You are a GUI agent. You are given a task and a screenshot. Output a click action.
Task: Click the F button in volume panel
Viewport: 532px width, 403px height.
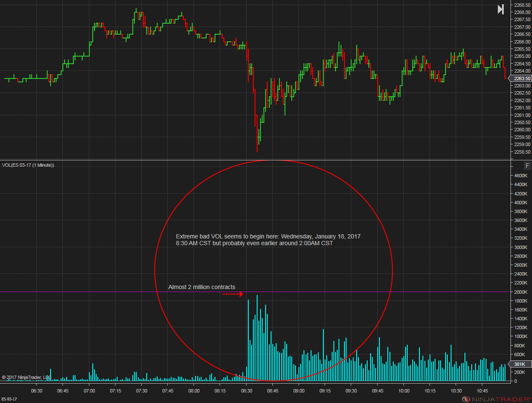tap(527, 165)
